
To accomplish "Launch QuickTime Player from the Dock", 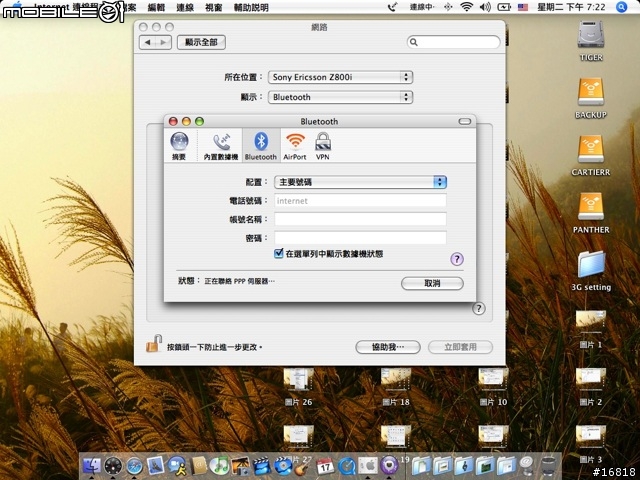I will click(x=347, y=466).
